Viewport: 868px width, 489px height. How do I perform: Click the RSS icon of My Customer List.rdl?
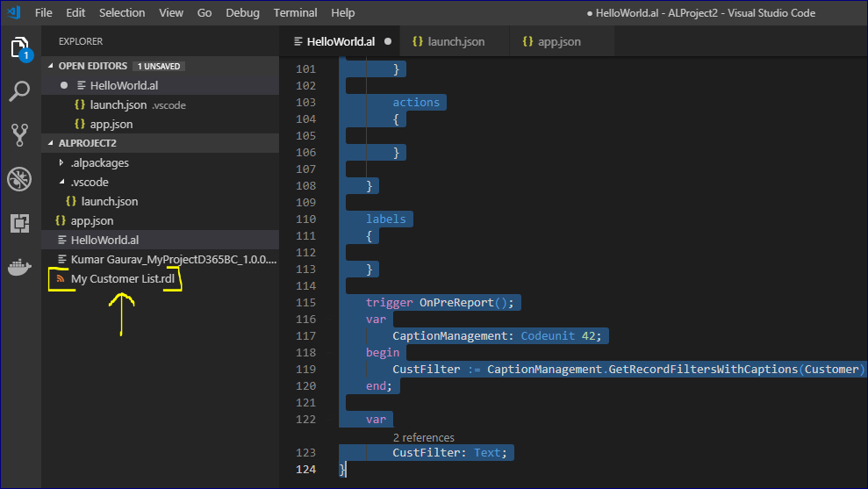61,278
